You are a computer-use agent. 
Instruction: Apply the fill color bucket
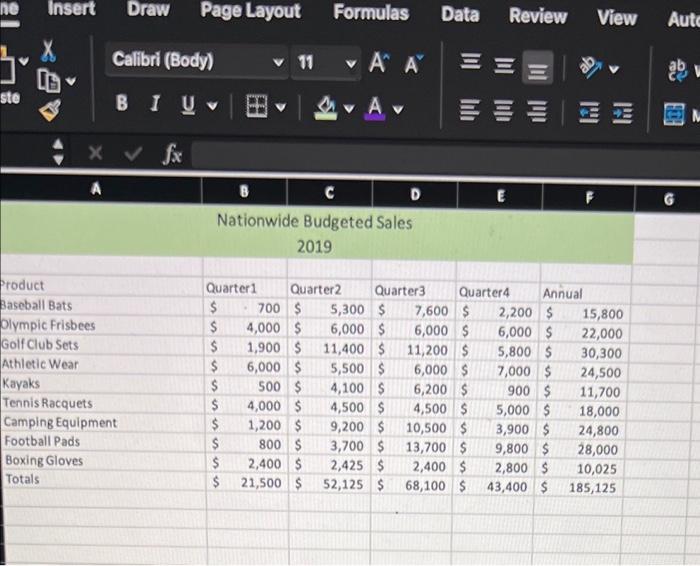[326, 108]
